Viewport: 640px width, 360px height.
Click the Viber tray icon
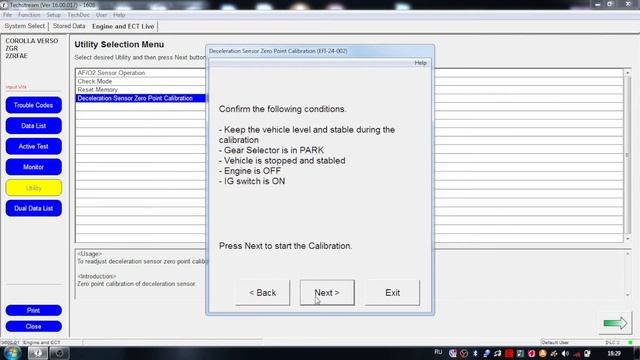coord(453,353)
